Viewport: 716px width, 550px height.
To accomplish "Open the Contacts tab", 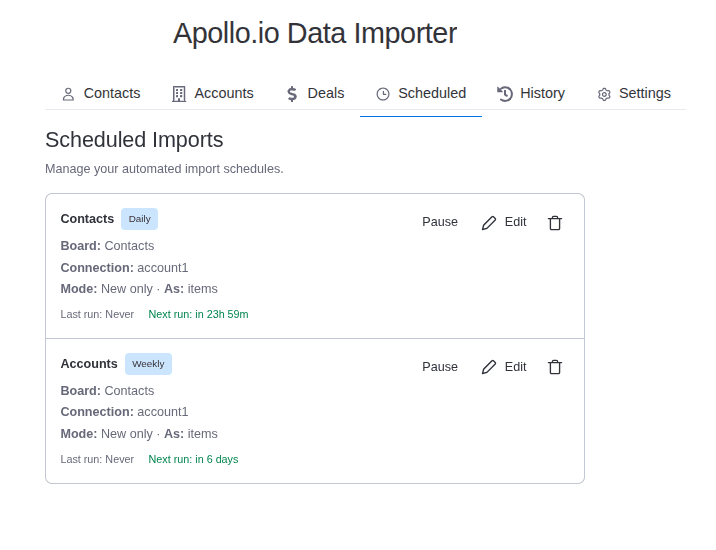I will (100, 94).
